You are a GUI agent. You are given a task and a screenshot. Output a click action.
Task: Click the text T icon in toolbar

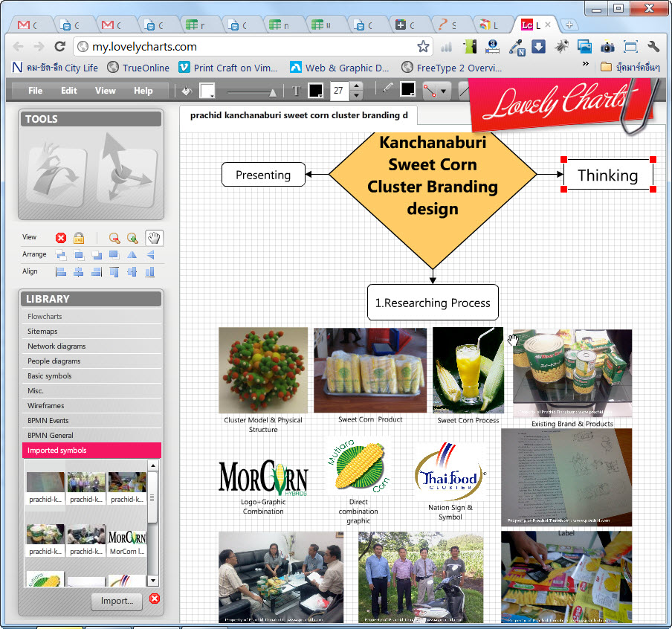pos(296,91)
